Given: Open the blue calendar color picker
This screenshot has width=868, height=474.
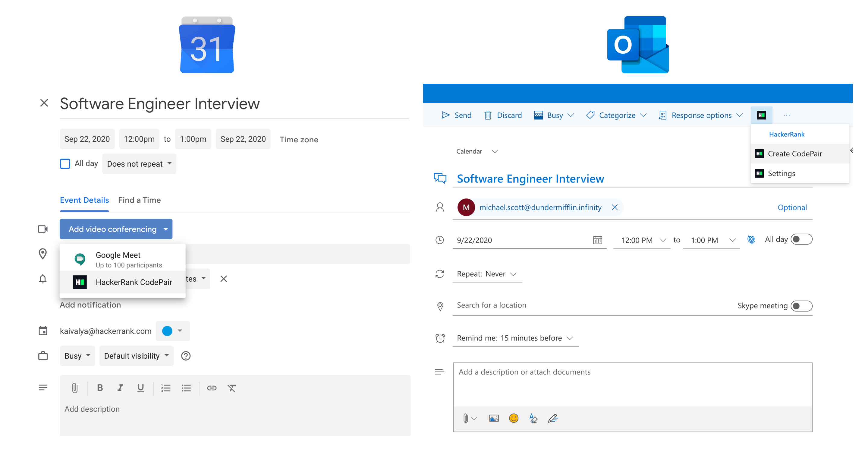Looking at the screenshot, I should [x=172, y=331].
